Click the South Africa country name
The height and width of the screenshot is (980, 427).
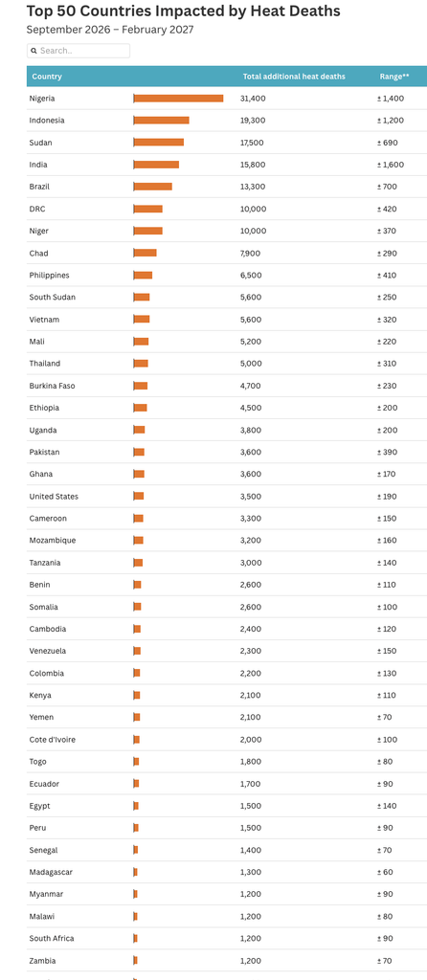(52, 938)
